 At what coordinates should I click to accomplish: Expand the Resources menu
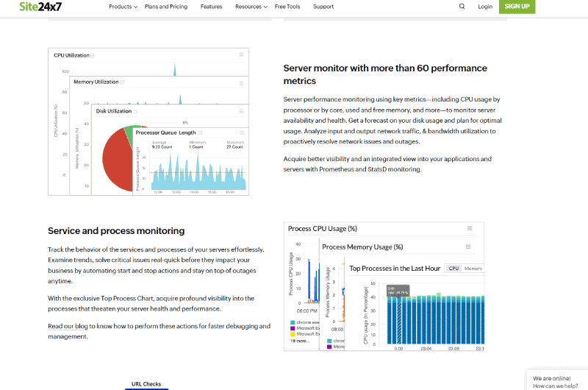coord(251,7)
